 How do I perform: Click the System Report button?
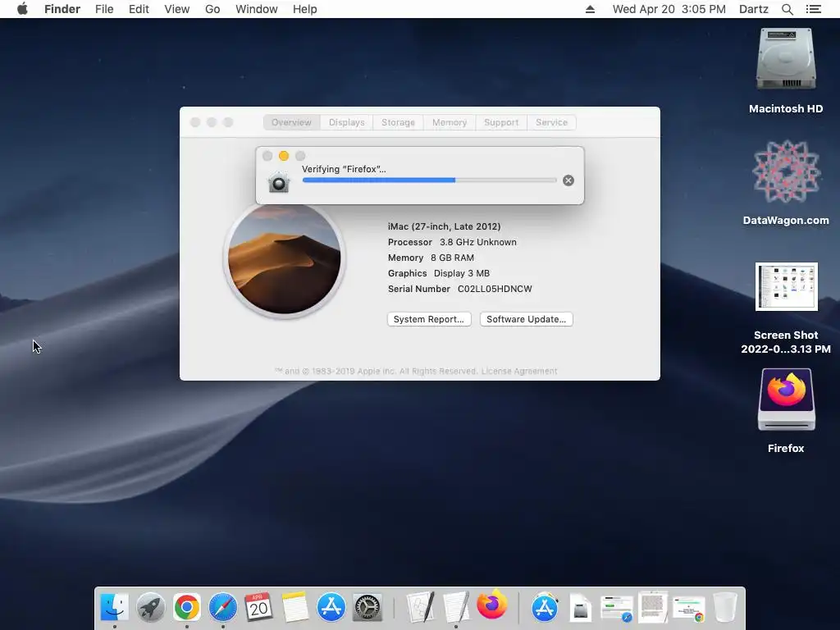tap(429, 319)
